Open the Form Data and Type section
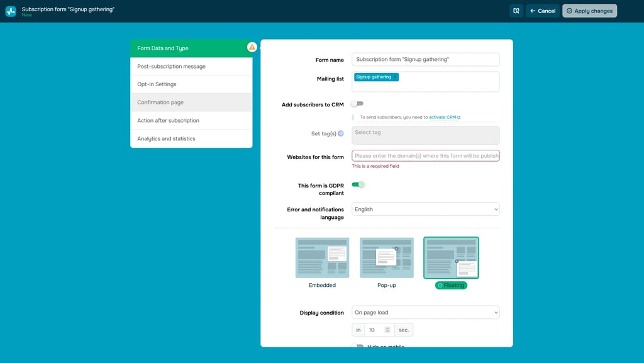644x363 pixels. pos(191,48)
